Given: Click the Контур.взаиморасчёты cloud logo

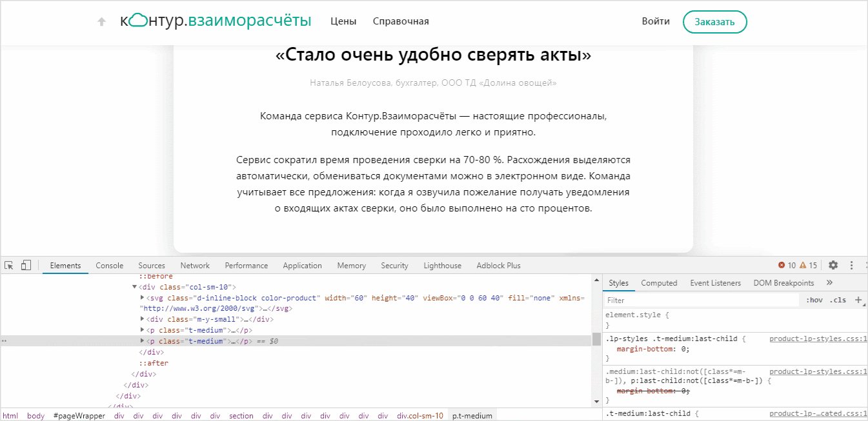Looking at the screenshot, I should [x=216, y=21].
